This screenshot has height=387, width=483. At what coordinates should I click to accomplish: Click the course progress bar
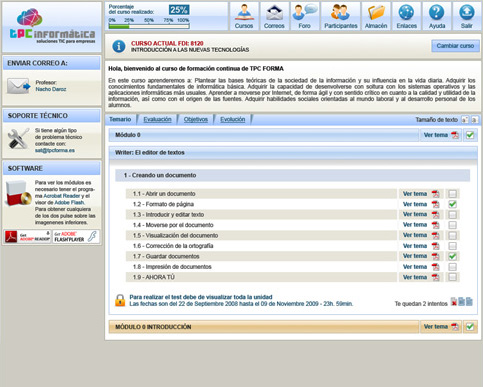pos(149,26)
